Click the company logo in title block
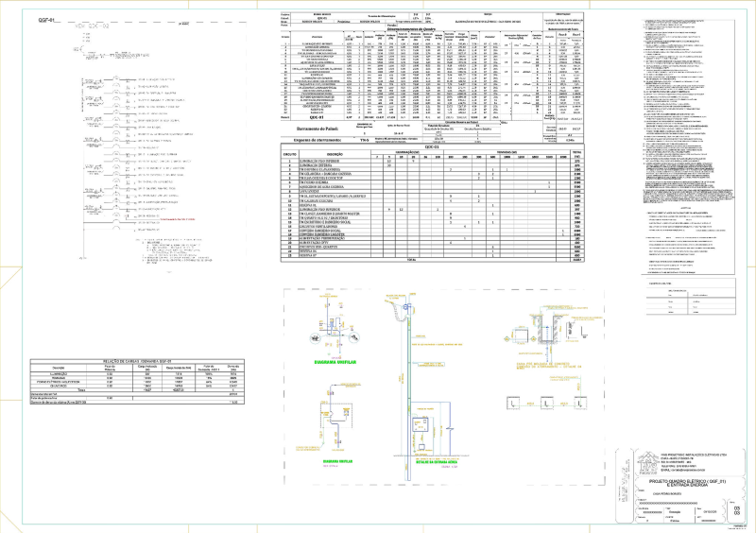756x533 pixels. tap(646, 464)
